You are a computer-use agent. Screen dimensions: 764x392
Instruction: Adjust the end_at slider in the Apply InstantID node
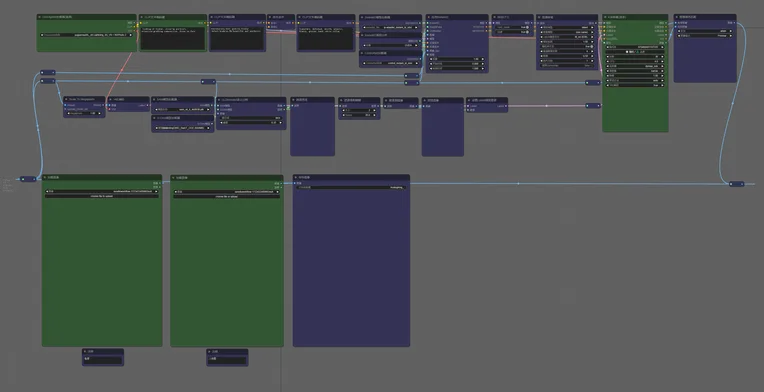click(x=457, y=68)
